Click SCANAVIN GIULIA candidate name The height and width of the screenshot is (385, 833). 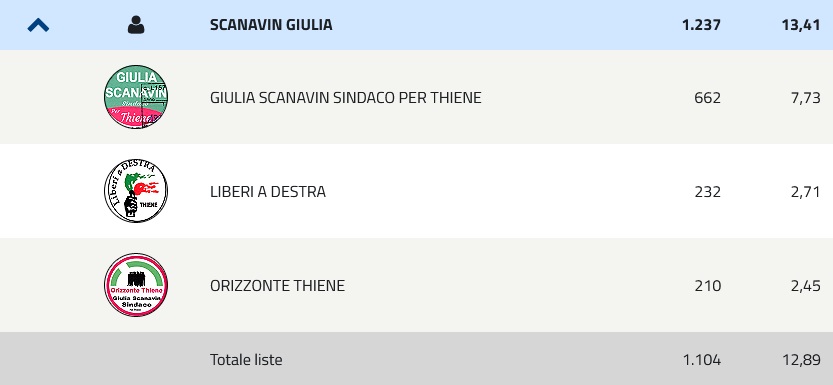[x=271, y=25]
